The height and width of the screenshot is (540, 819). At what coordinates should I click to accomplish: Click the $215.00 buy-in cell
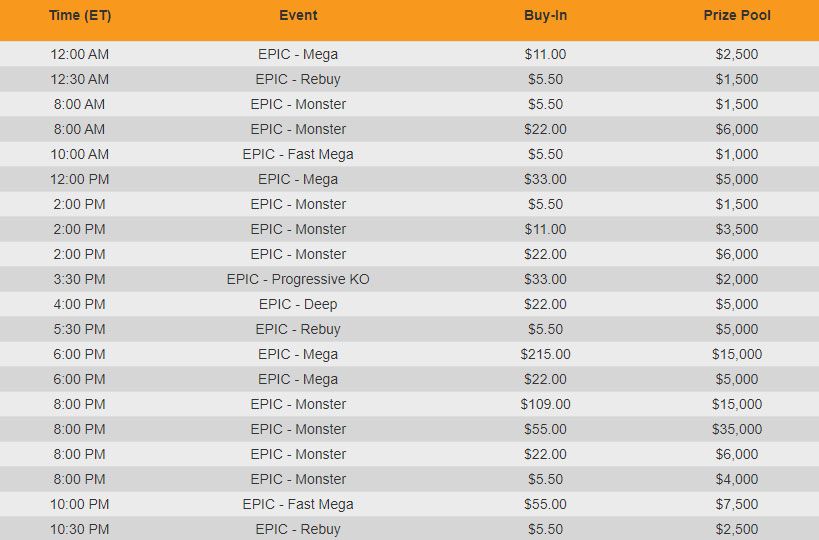545,354
